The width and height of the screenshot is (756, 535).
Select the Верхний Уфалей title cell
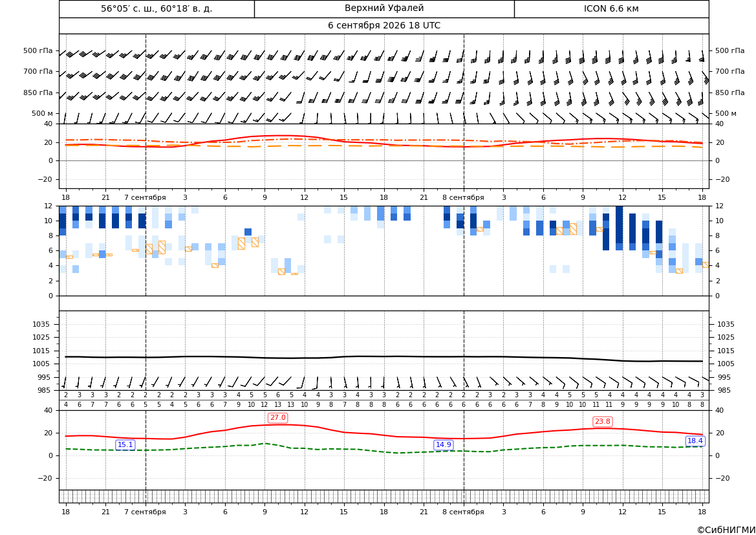pyautogui.click(x=384, y=8)
